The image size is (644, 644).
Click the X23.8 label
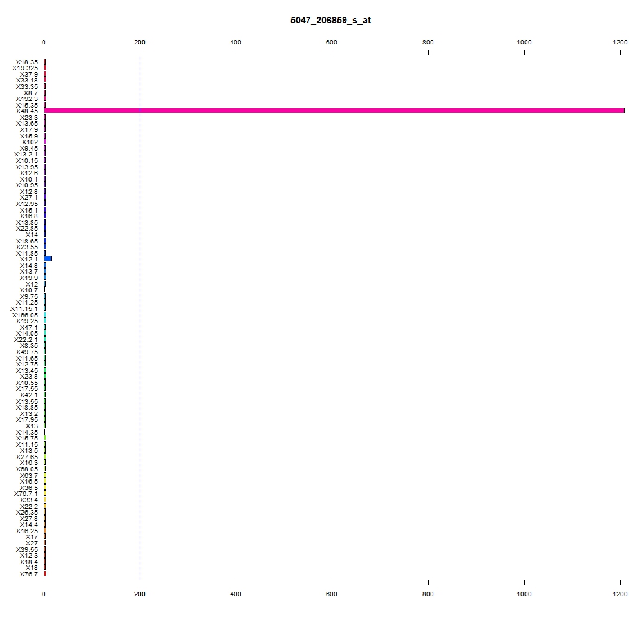pyautogui.click(x=29, y=377)
